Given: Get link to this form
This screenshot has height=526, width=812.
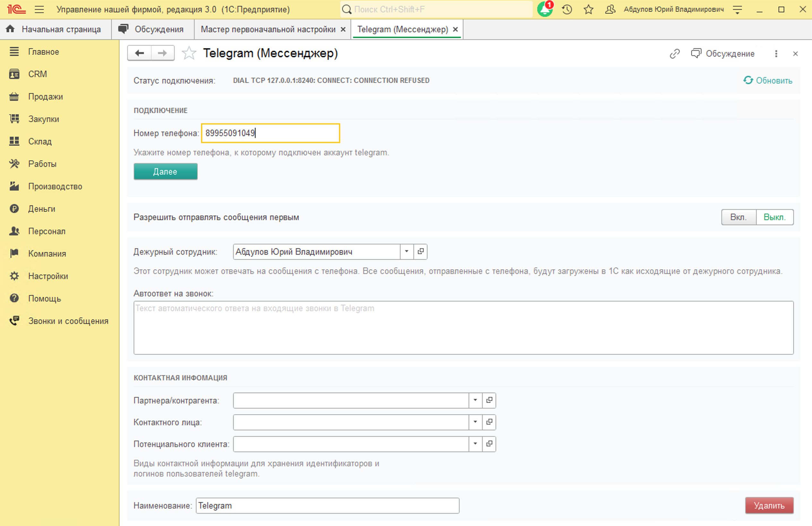Looking at the screenshot, I should pos(675,54).
